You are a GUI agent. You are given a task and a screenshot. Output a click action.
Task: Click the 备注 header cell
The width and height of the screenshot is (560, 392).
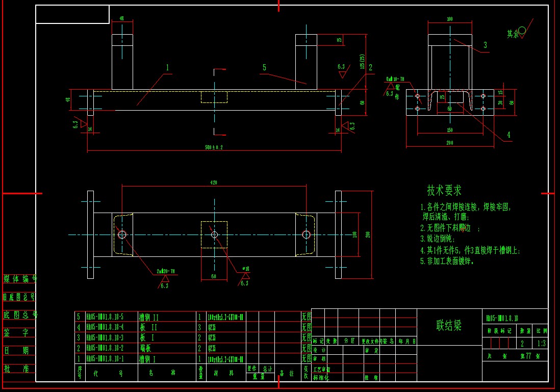pyautogui.click(x=287, y=374)
